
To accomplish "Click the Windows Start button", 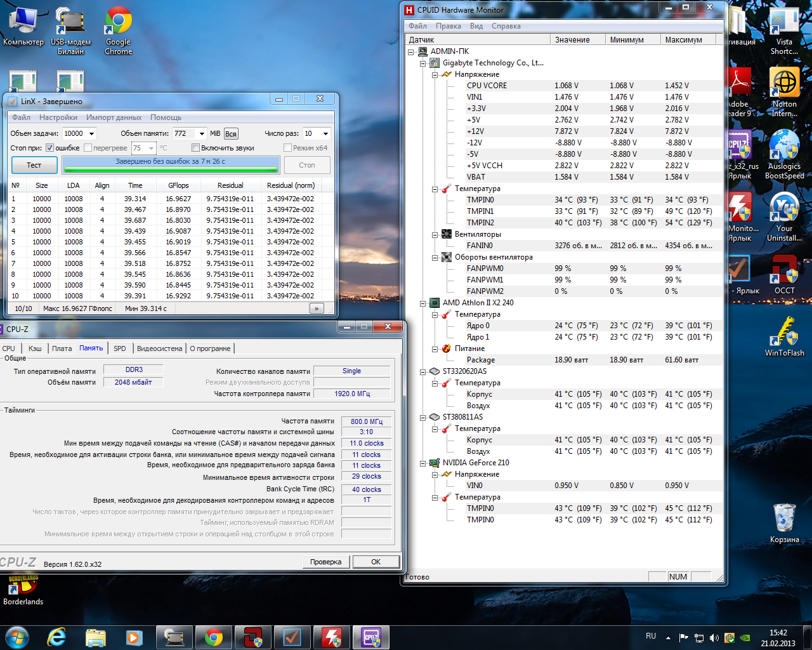I will [16, 637].
